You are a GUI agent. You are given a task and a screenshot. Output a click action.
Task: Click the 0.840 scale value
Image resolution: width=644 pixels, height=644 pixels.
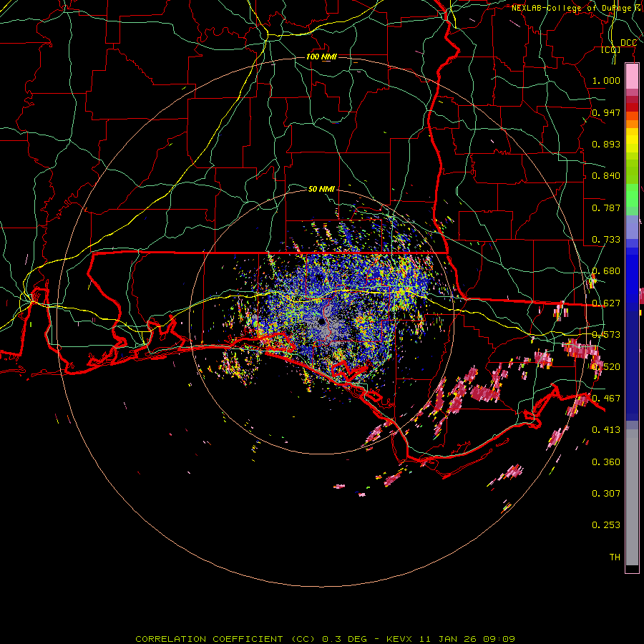pos(606,176)
